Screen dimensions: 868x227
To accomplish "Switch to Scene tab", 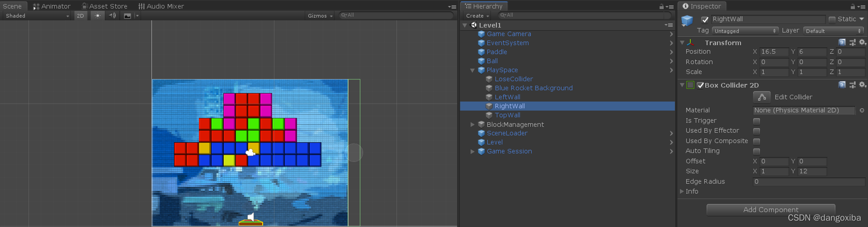I will (13, 6).
